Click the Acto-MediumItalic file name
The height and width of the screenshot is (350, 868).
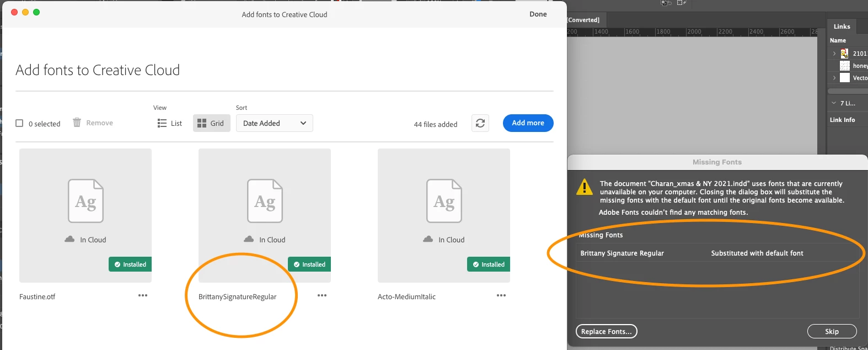(x=406, y=296)
